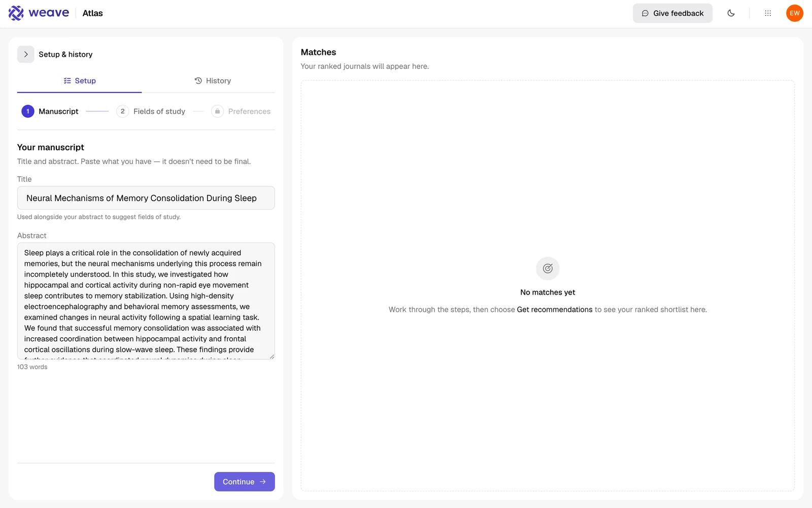The height and width of the screenshot is (508, 812).
Task: Click the Continue button
Action: pyautogui.click(x=245, y=482)
